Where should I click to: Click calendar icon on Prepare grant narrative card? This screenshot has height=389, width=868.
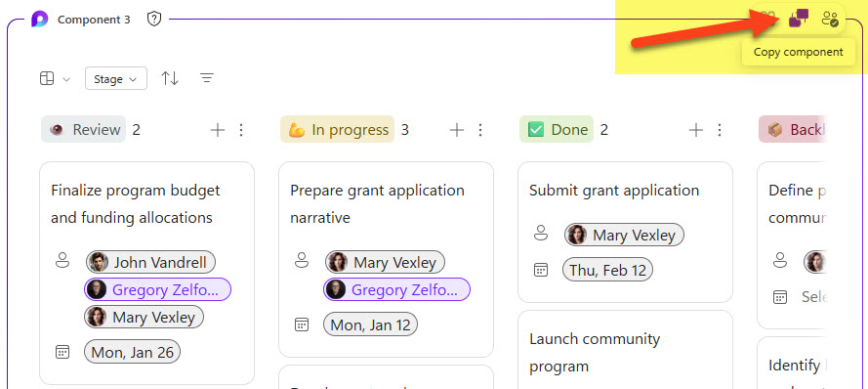tap(302, 324)
